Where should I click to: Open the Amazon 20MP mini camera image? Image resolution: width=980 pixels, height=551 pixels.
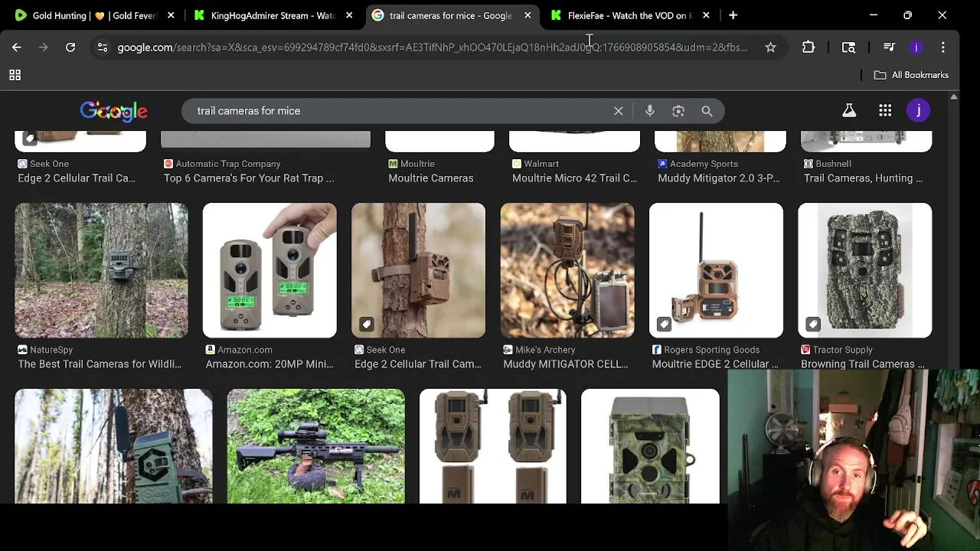pyautogui.click(x=269, y=270)
